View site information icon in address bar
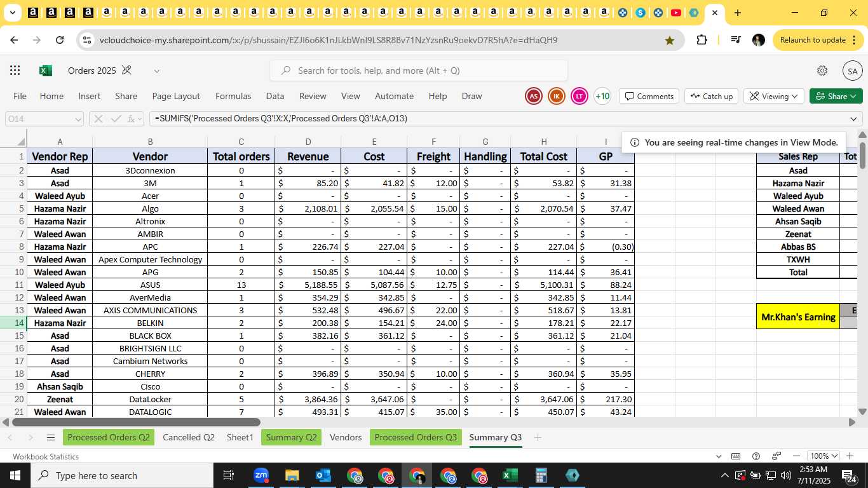 pos(88,40)
